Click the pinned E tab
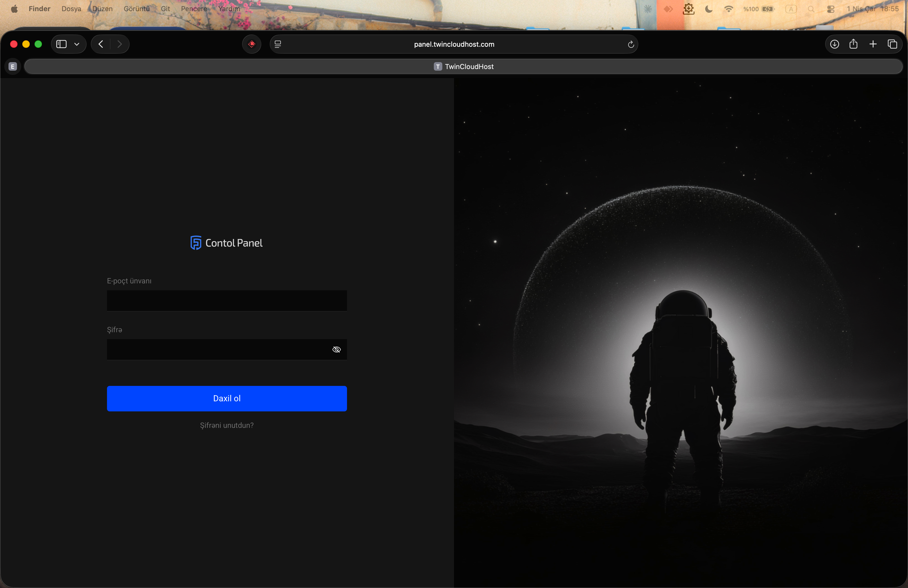 [12, 66]
